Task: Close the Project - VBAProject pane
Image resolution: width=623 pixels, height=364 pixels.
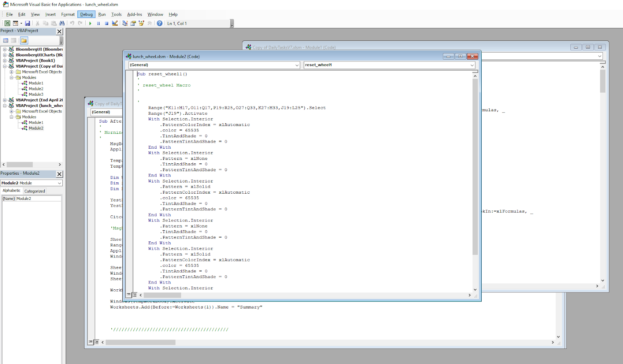Action: point(60,31)
